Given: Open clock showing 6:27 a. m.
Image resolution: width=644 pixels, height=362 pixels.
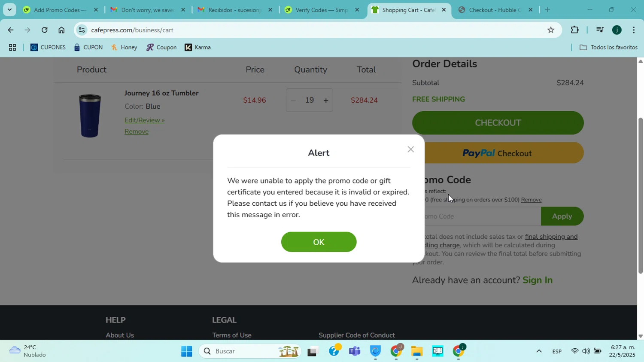Looking at the screenshot, I should [623, 352].
